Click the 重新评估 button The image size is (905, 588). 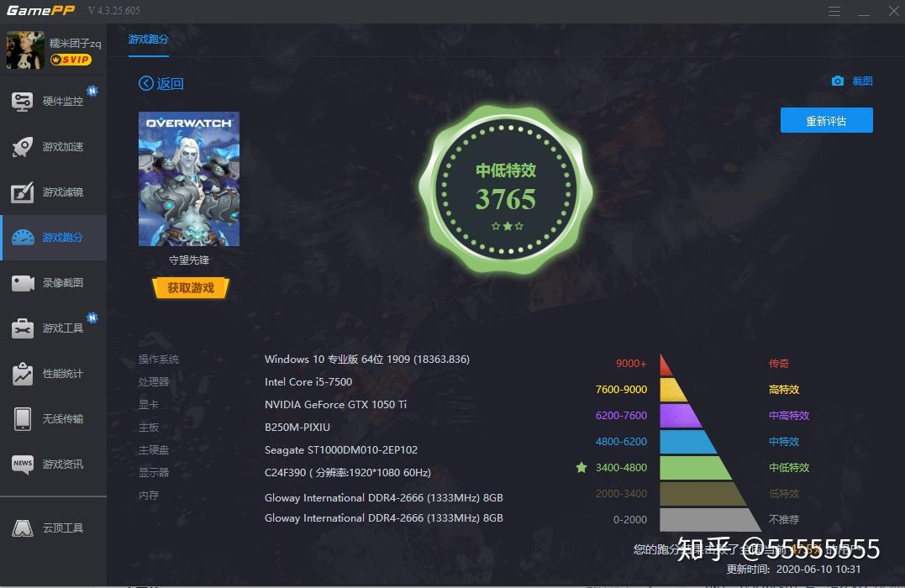(x=827, y=120)
